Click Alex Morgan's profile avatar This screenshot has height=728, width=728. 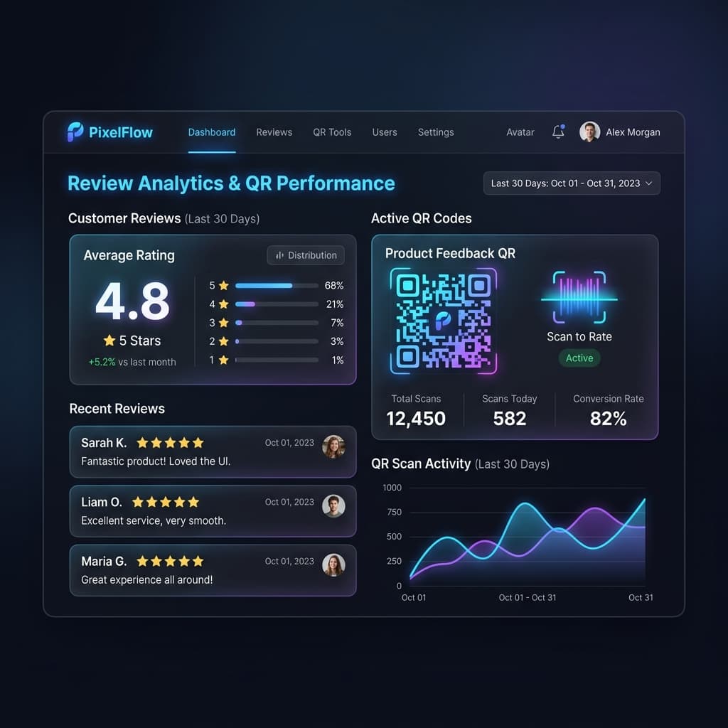589,132
